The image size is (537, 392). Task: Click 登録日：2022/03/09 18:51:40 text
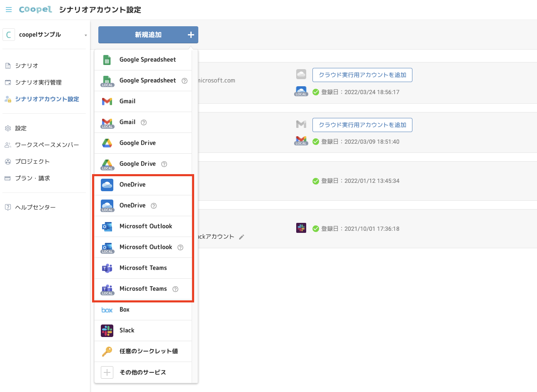pyautogui.click(x=360, y=142)
